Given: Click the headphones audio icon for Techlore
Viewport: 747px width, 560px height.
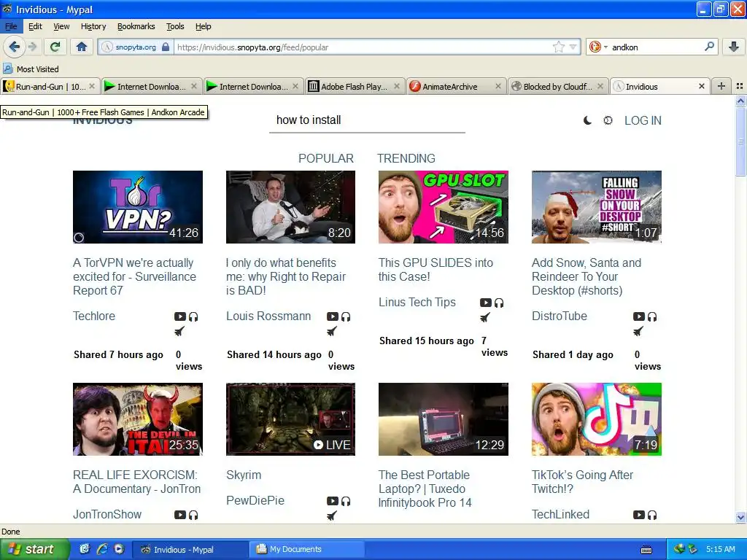Looking at the screenshot, I should click(193, 316).
